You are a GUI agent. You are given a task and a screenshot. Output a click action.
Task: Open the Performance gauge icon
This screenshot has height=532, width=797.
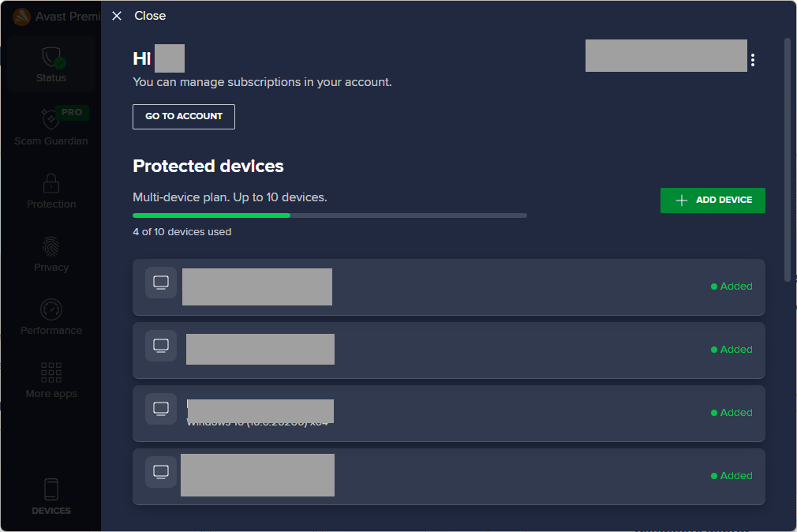(x=51, y=309)
